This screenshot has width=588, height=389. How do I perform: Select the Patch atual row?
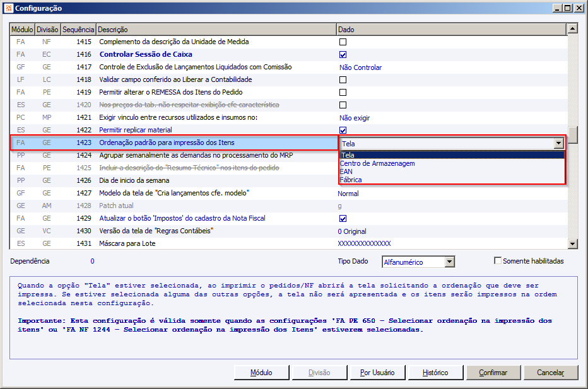(288, 206)
